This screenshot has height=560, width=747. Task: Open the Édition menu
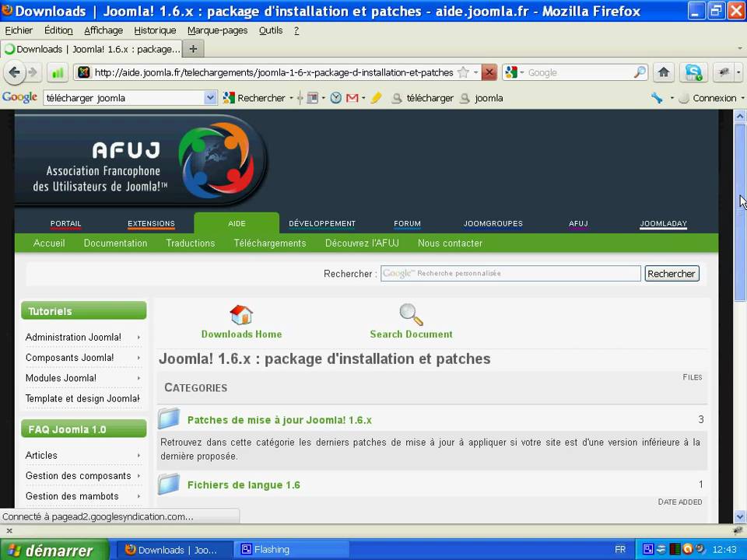point(58,30)
